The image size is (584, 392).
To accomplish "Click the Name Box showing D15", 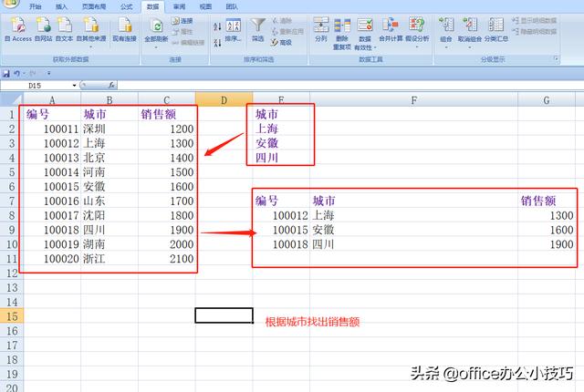I will (x=36, y=86).
